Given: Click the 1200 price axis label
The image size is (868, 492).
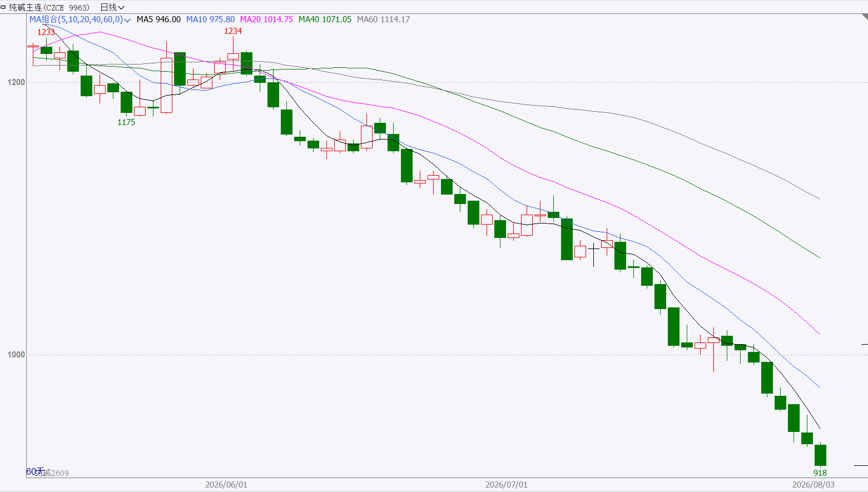Looking at the screenshot, I should coord(17,82).
